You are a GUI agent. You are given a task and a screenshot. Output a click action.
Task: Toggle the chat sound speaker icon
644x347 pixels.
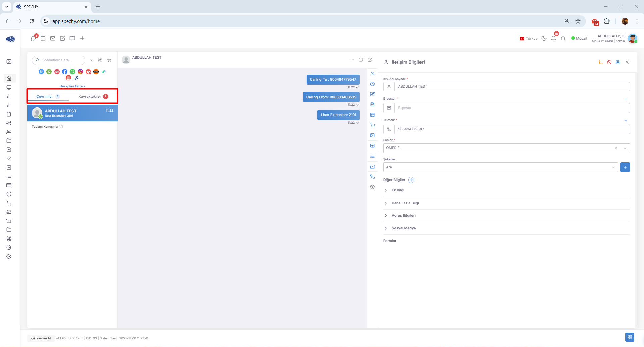tap(109, 60)
